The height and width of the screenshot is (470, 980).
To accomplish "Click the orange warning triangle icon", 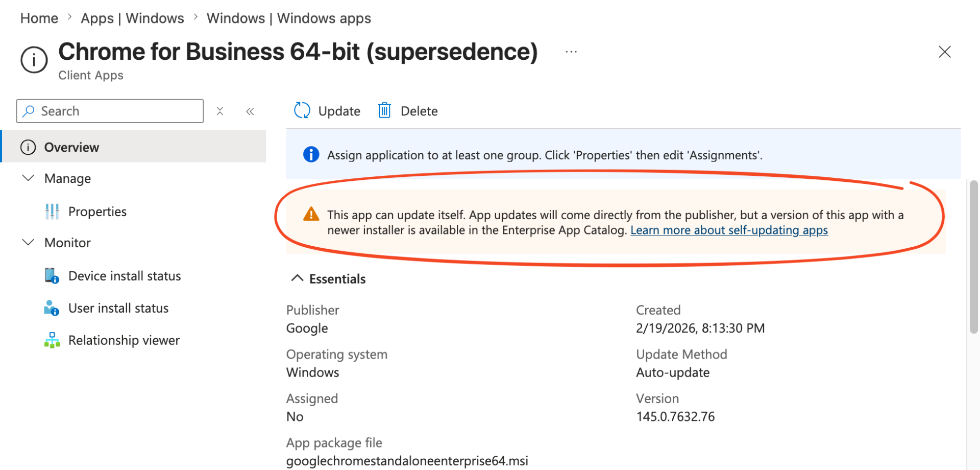I will (x=311, y=215).
